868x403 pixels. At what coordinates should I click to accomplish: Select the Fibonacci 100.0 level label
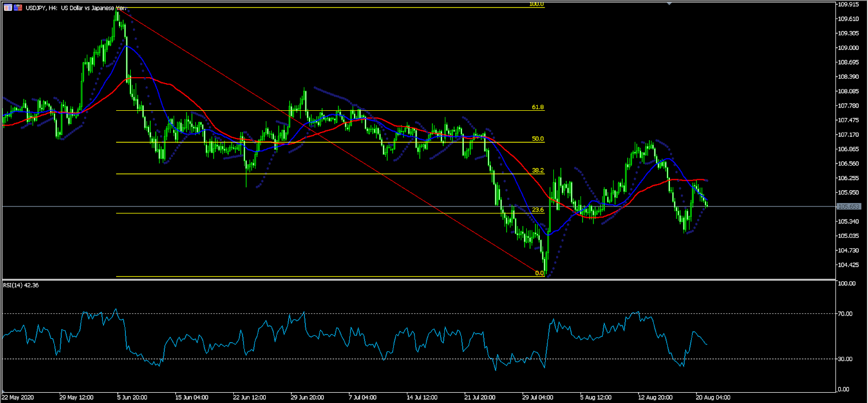pos(537,4)
